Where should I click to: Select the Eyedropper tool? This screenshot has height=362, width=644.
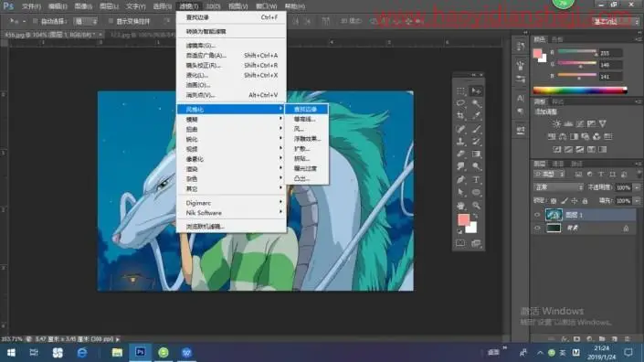coord(476,116)
